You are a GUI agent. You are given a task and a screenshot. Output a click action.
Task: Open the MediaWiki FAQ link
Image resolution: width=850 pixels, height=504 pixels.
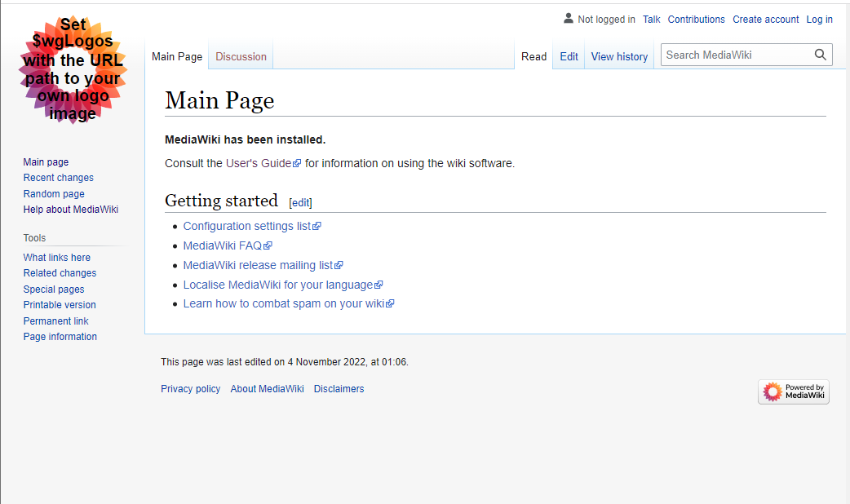point(223,245)
